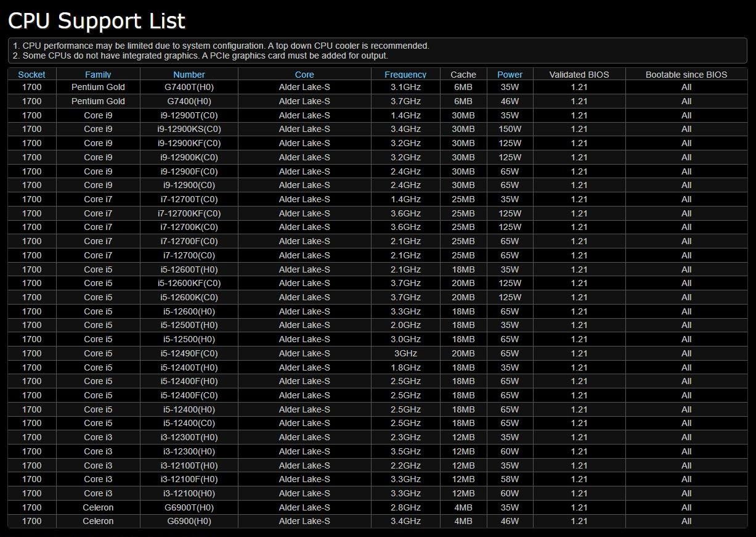Select the i7-12700KF(C0) entry
The width and height of the screenshot is (756, 537).
tap(189, 213)
